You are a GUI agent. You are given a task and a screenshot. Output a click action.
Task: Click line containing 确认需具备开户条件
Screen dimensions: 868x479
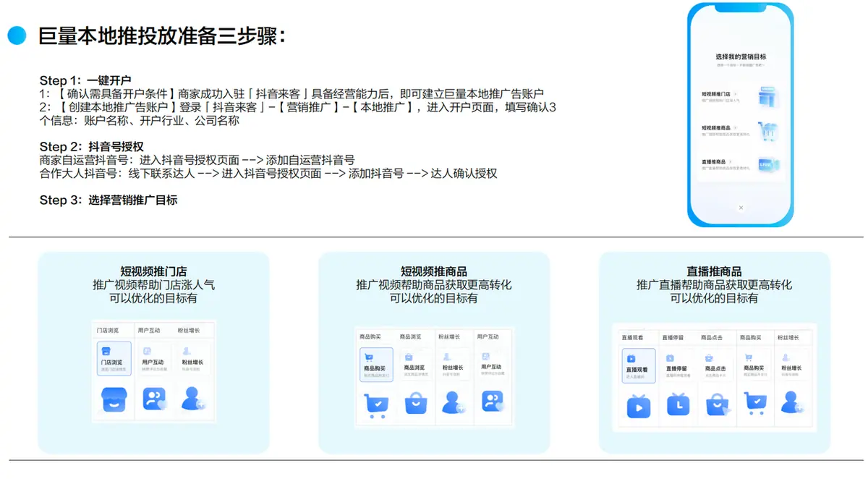[292, 93]
